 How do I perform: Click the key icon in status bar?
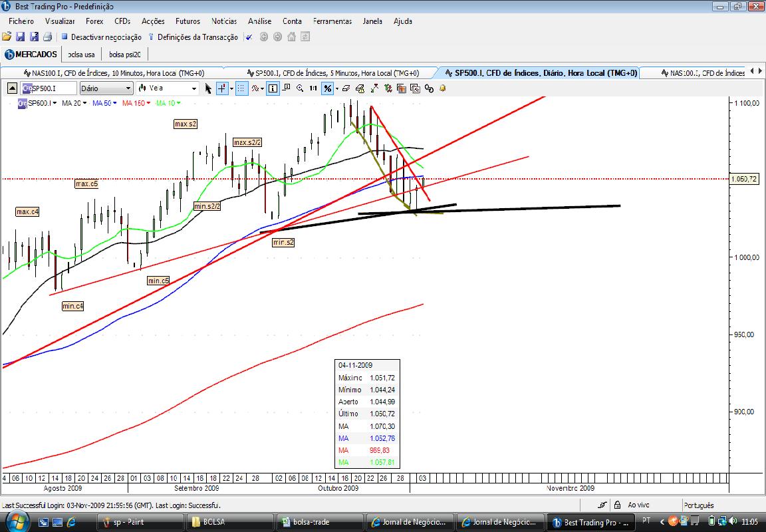point(602,505)
